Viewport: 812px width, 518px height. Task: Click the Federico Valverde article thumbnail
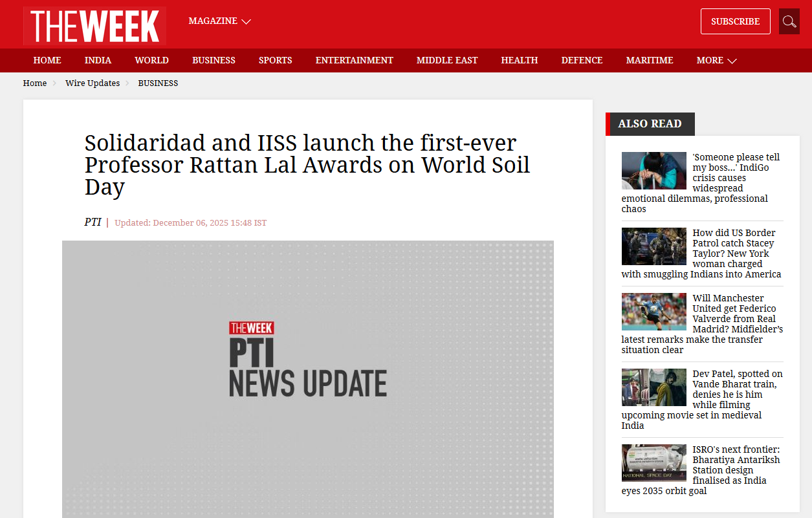tap(653, 312)
